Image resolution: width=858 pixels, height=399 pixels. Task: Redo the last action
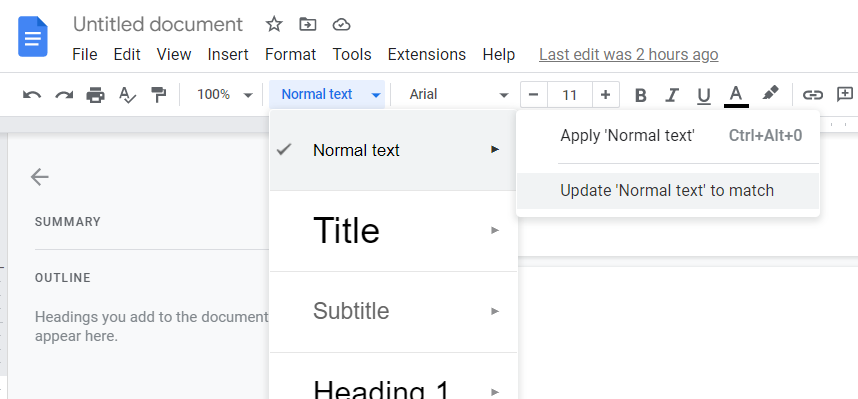coord(64,95)
